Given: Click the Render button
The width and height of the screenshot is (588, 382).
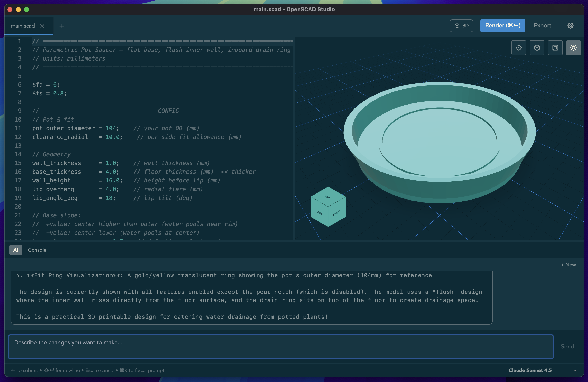Looking at the screenshot, I should [503, 26].
